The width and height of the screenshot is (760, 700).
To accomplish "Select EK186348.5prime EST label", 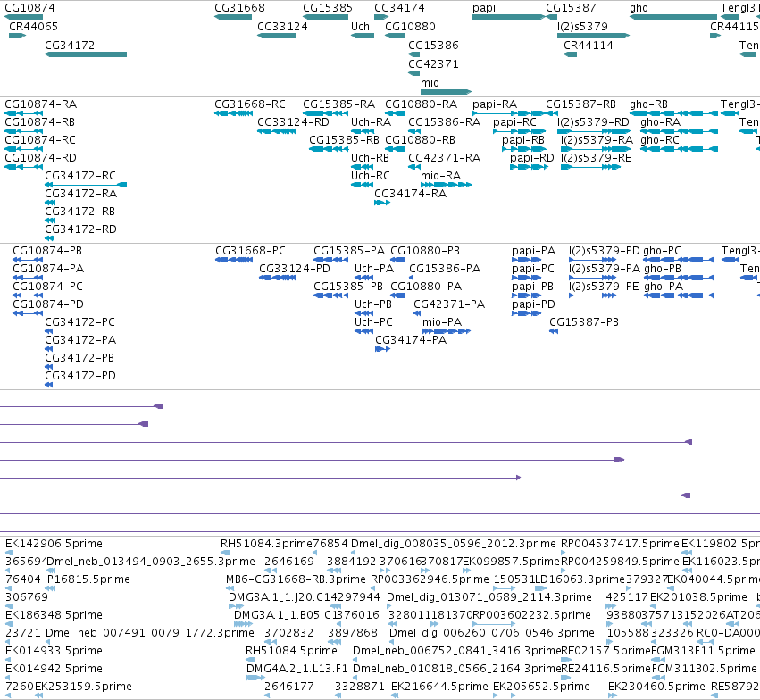I will [x=54, y=615].
